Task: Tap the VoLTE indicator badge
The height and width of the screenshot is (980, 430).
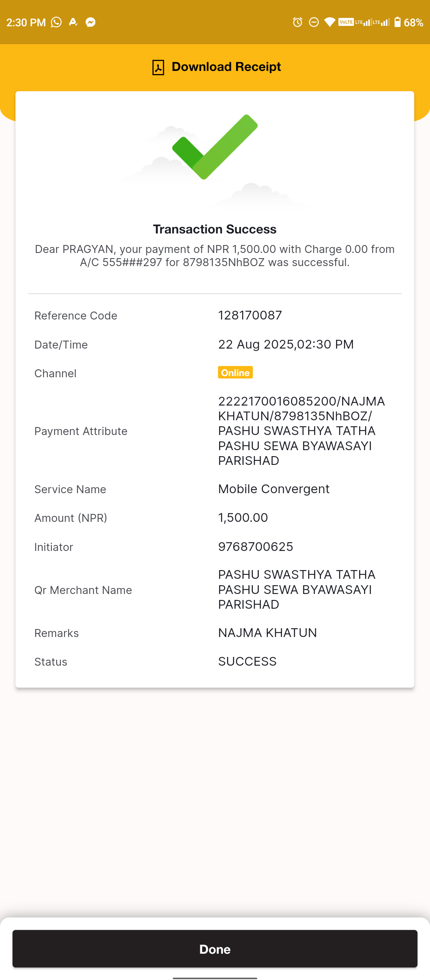Action: pyautogui.click(x=346, y=22)
